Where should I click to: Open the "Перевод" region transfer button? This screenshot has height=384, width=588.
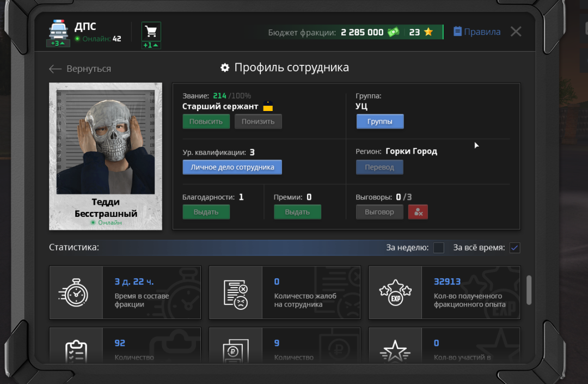(379, 167)
